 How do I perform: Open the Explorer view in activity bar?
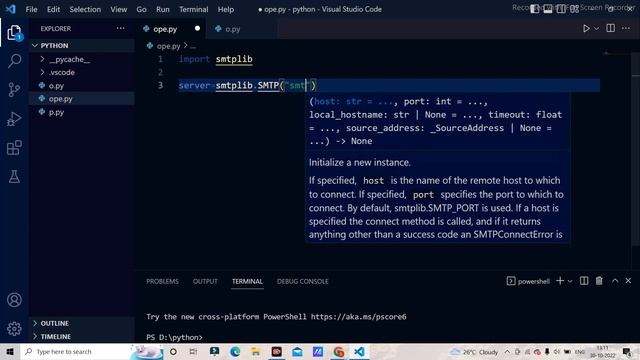pos(14,32)
